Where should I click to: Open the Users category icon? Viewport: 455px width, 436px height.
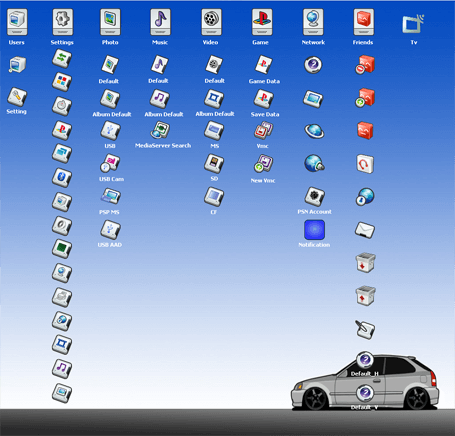(x=17, y=22)
